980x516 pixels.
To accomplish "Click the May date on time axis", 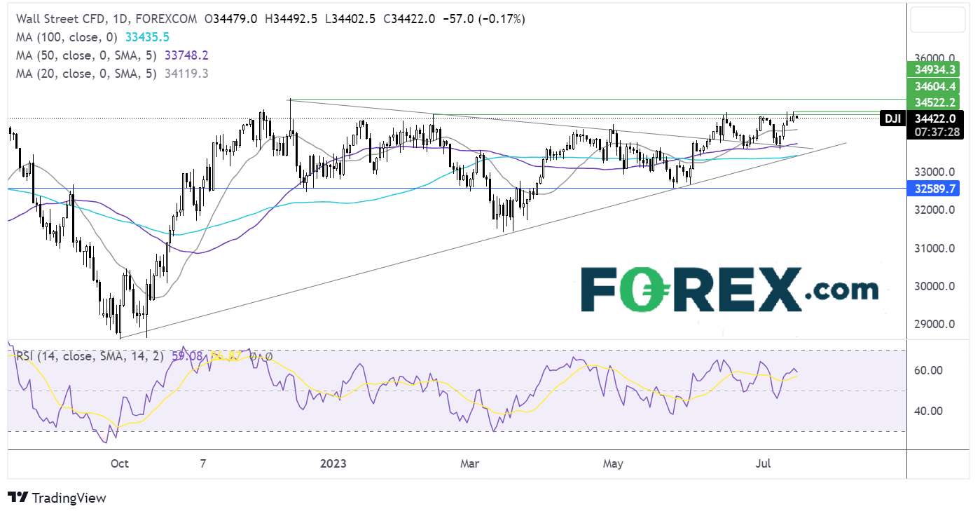I will pyautogui.click(x=613, y=463).
